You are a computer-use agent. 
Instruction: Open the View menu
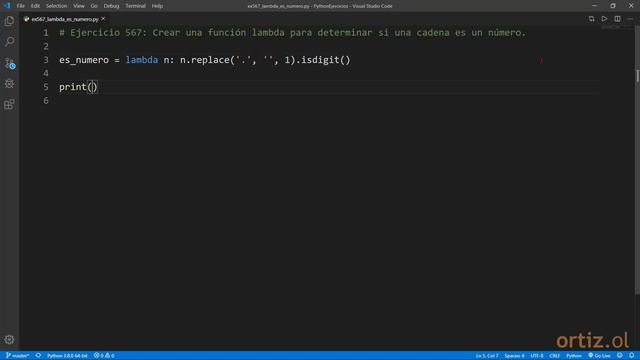coord(79,6)
